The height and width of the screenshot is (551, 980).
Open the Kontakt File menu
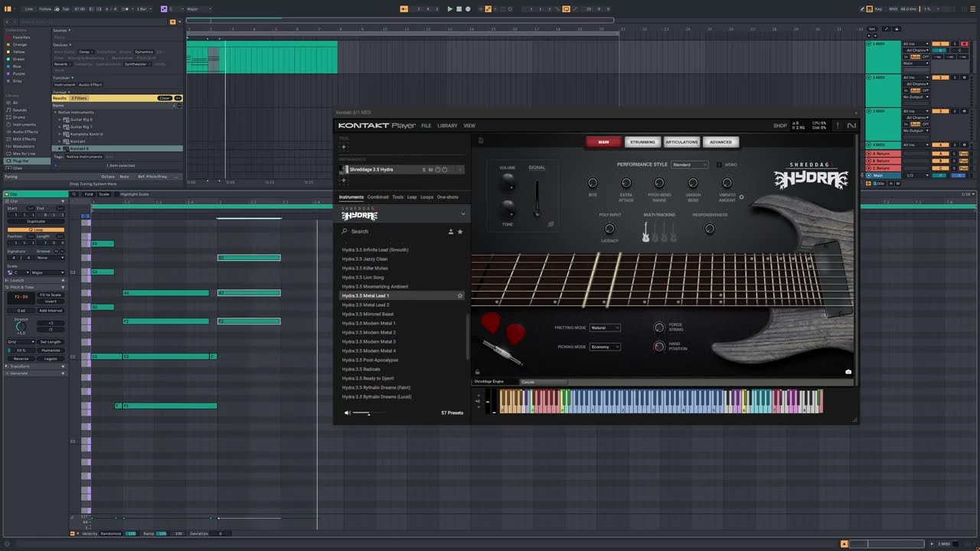[426, 126]
